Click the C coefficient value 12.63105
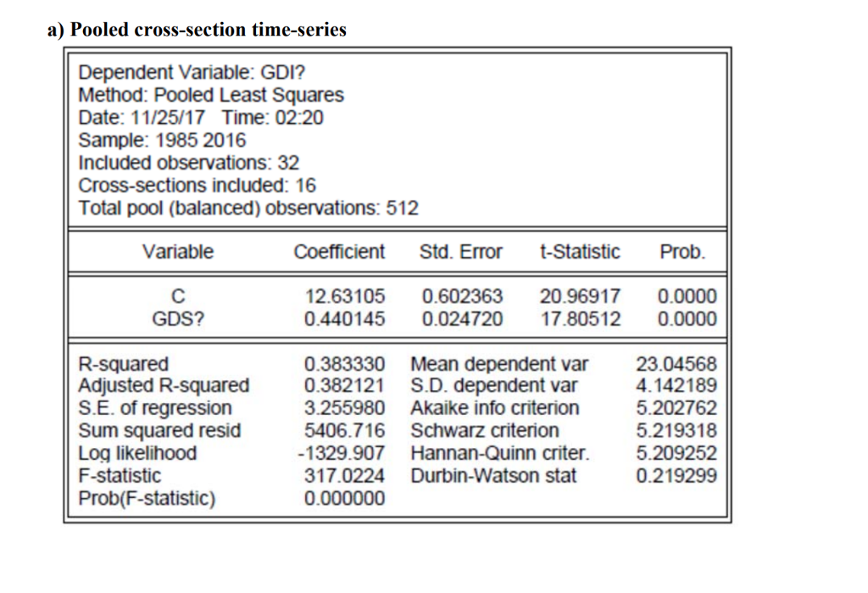The width and height of the screenshot is (868, 593). click(344, 297)
